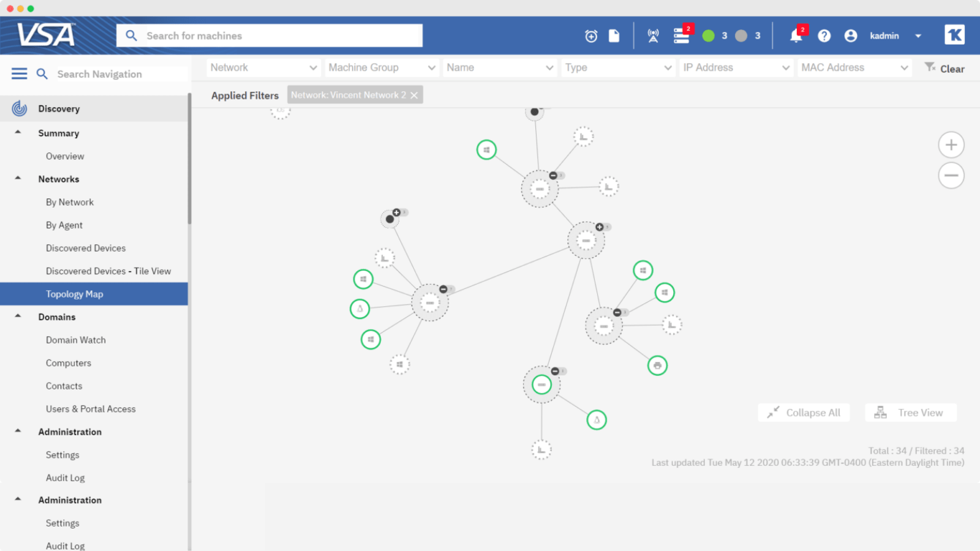
Task: Open Discovered Devices - Tile View
Action: click(x=108, y=271)
